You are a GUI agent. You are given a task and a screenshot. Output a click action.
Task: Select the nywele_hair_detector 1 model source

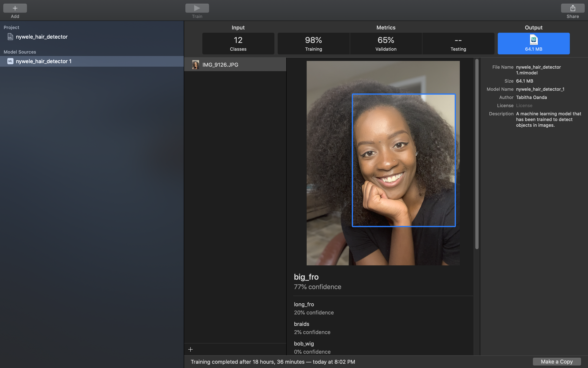coord(92,61)
